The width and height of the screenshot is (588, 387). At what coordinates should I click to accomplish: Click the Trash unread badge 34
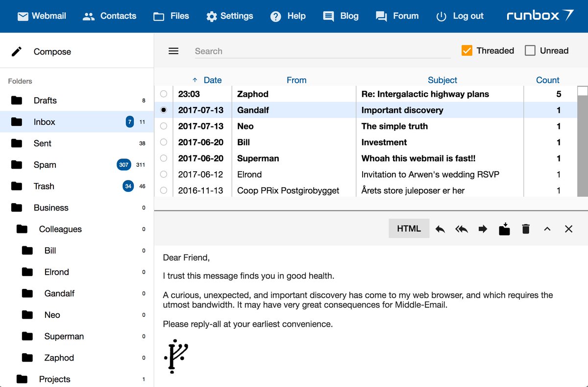pyautogui.click(x=128, y=186)
